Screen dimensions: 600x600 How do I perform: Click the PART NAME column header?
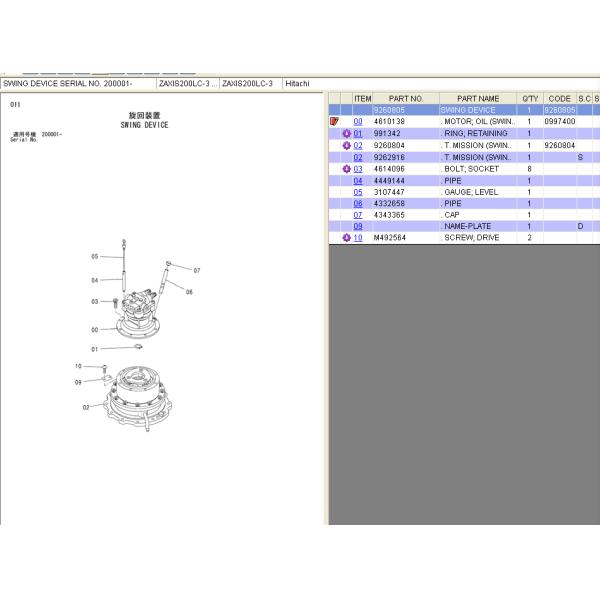pyautogui.click(x=478, y=98)
